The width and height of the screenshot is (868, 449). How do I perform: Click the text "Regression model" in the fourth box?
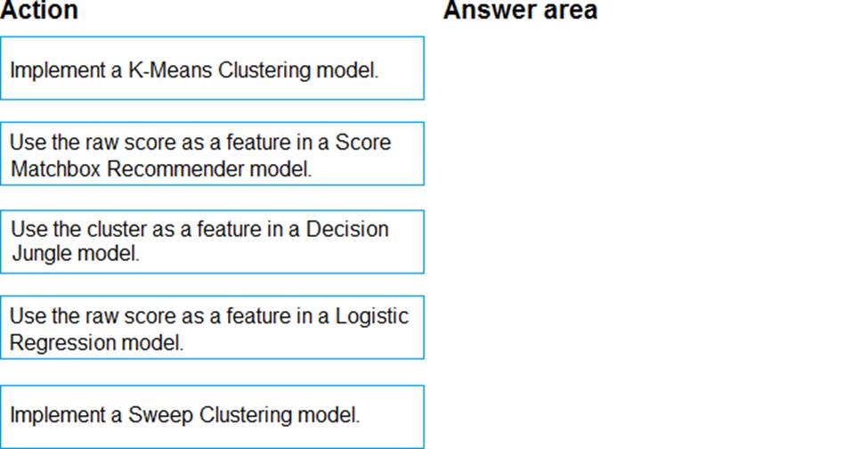tap(96, 343)
